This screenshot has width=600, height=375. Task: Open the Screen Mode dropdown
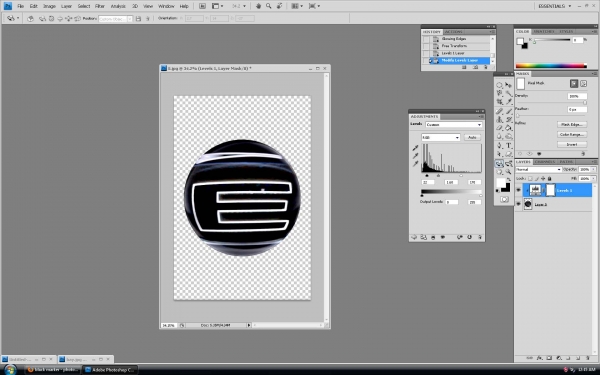point(314,6)
